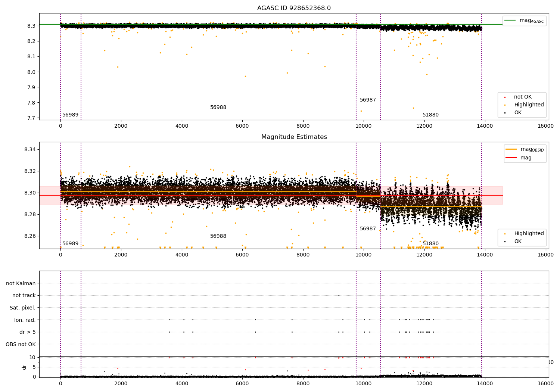
Task: Click '56989' annotation in Magnitude Estimates plot
Action: tap(71, 244)
